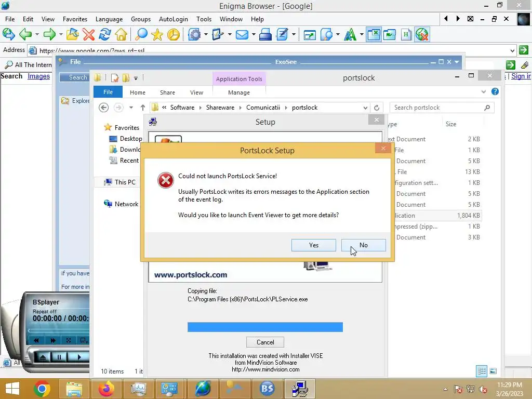Click BSplayer fast-forward button
532x399 pixels.
(52, 340)
